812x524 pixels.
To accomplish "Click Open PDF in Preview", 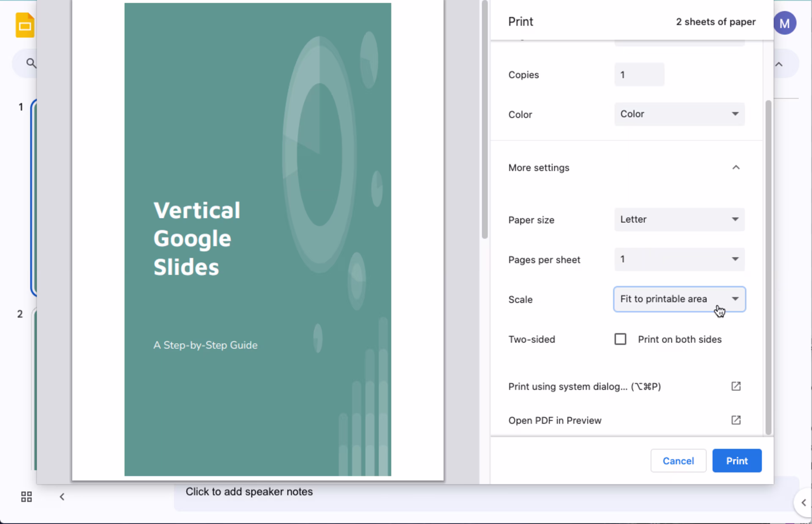I will (554, 420).
